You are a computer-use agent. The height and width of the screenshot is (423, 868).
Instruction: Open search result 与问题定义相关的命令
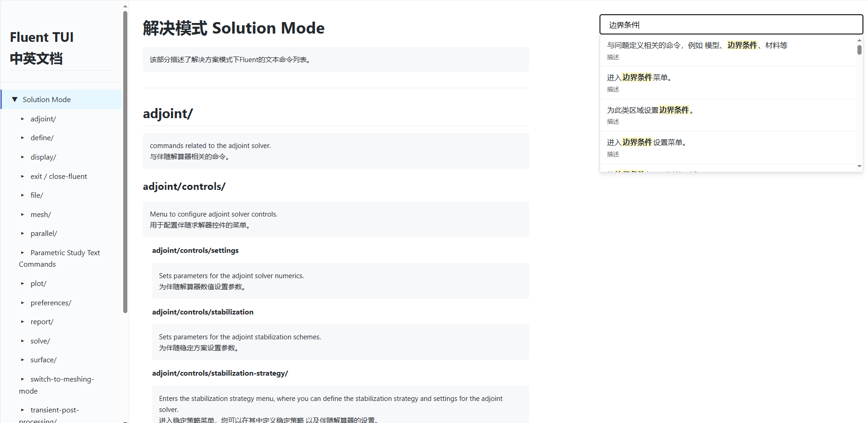click(728, 51)
